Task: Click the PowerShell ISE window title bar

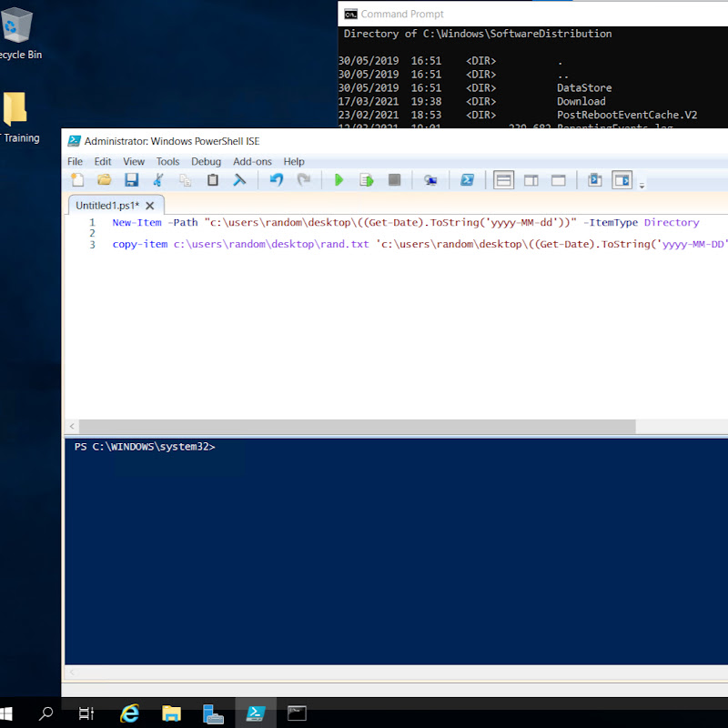Action: click(394, 141)
